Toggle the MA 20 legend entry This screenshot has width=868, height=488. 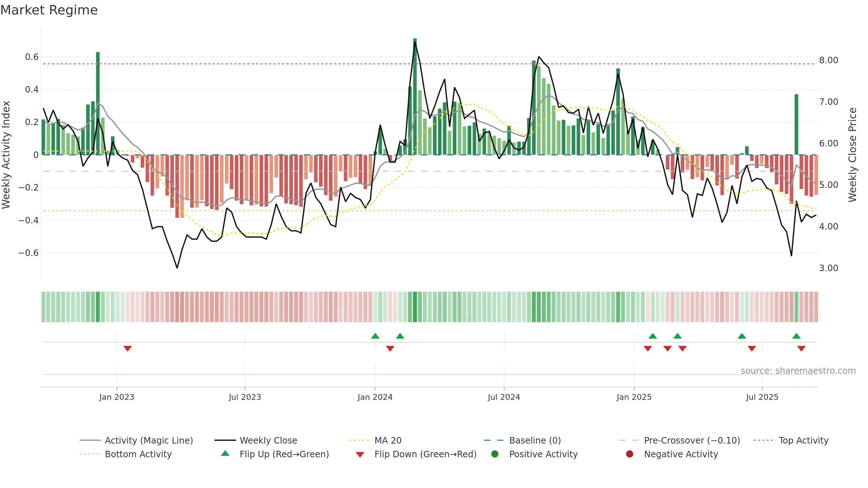click(375, 440)
